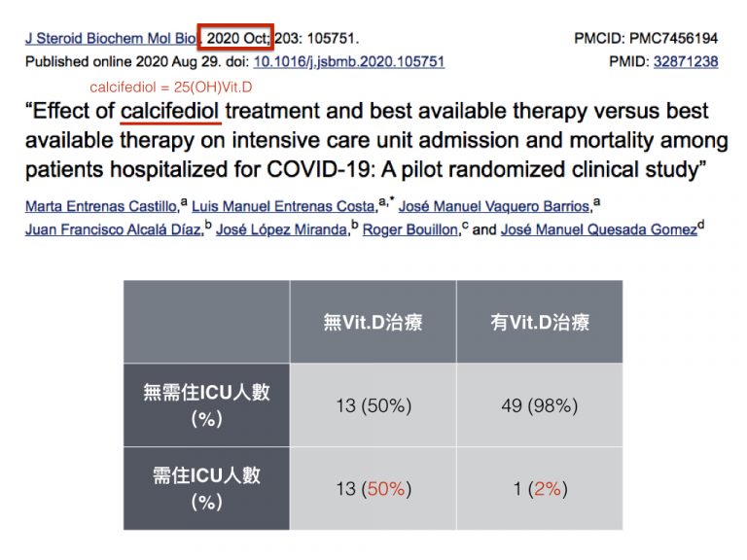Click the underlined word calcifediol in title

170,112
